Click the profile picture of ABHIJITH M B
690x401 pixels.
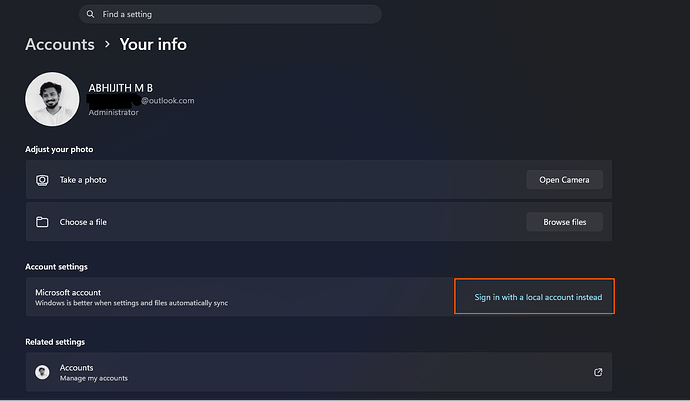point(52,99)
